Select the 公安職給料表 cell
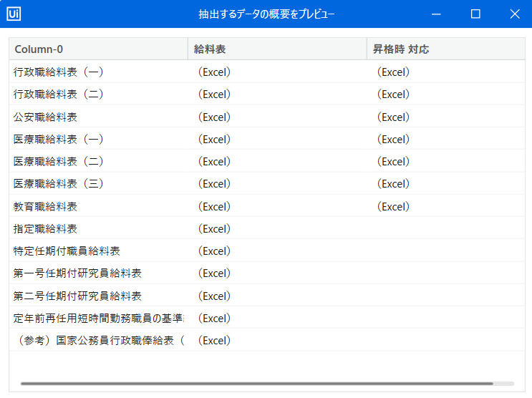This screenshot has height=398, width=532. click(98, 117)
